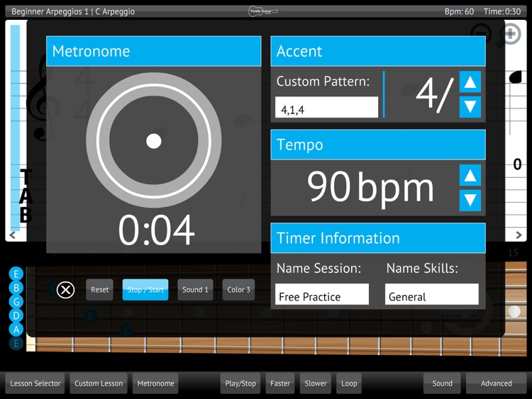Click the 4/ accent beat value
Screen dimensions: 532x399
(x=435, y=94)
